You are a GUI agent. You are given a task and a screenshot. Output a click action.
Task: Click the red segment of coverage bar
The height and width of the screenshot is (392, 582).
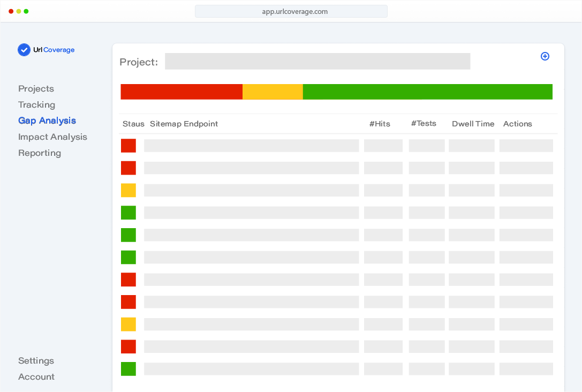pyautogui.click(x=181, y=92)
